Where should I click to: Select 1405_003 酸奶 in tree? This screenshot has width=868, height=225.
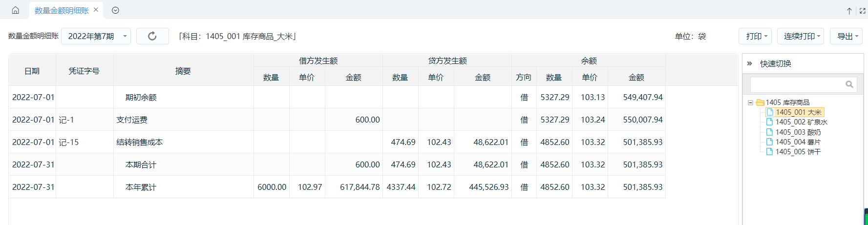pos(798,132)
